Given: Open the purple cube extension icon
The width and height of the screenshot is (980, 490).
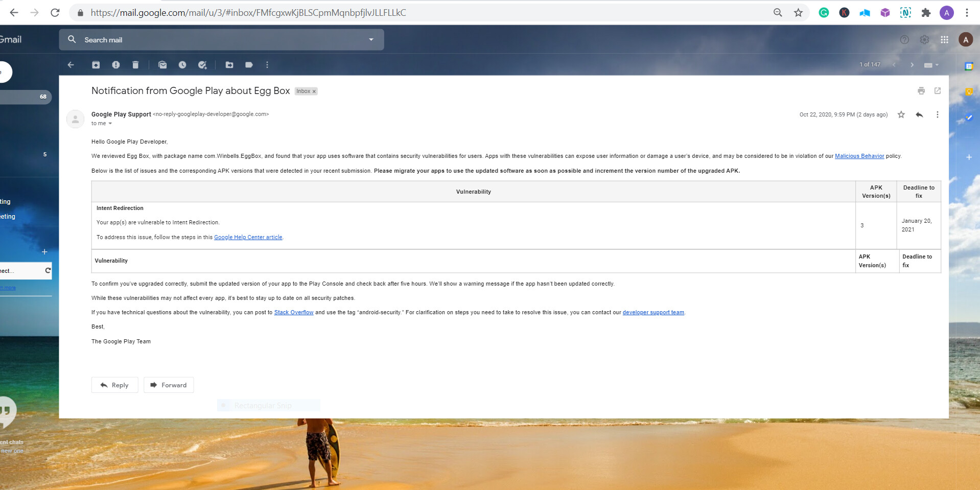Looking at the screenshot, I should tap(885, 13).
